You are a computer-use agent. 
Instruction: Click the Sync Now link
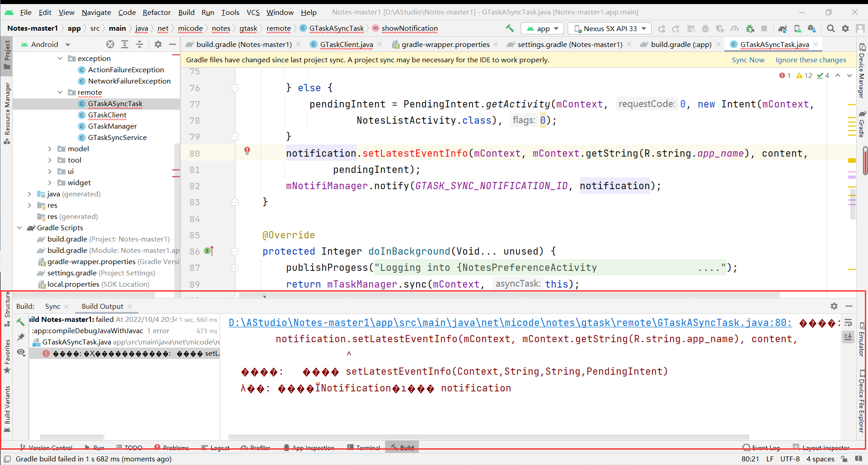[748, 60]
